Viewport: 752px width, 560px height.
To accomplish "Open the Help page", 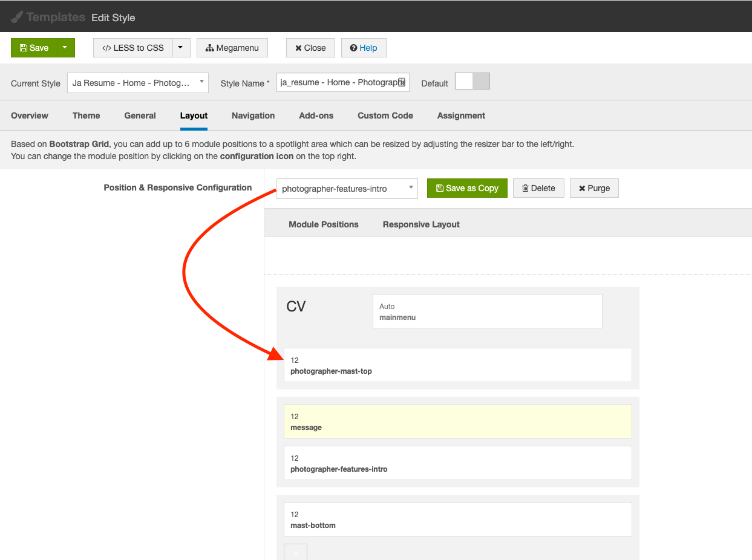I will pyautogui.click(x=364, y=48).
